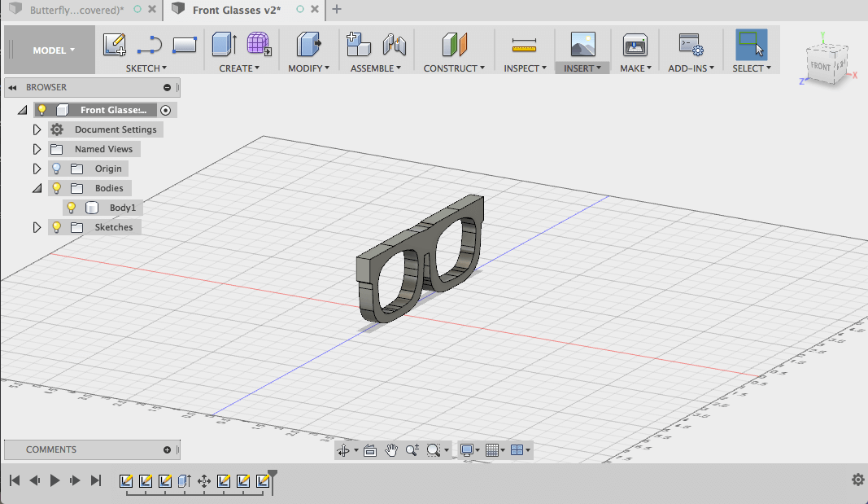Select the Extrude tool in the toolbar

tap(224, 45)
